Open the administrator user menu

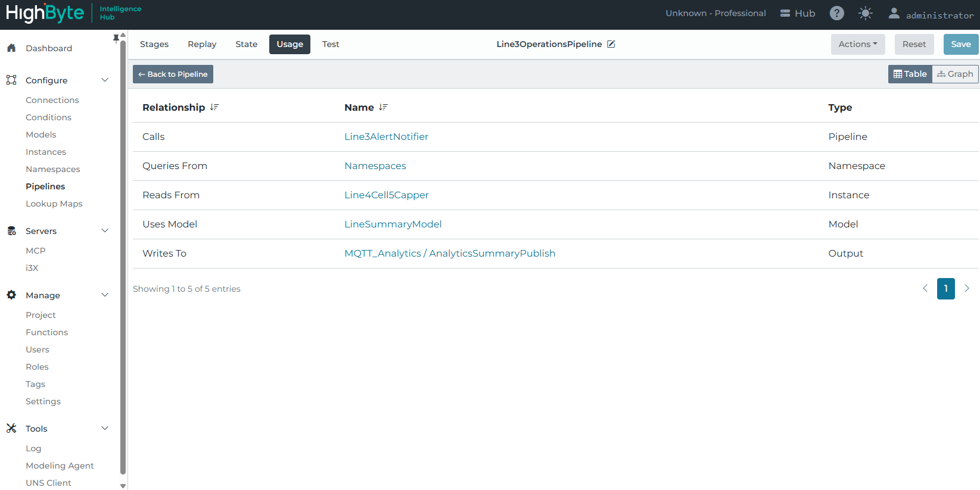(x=931, y=14)
